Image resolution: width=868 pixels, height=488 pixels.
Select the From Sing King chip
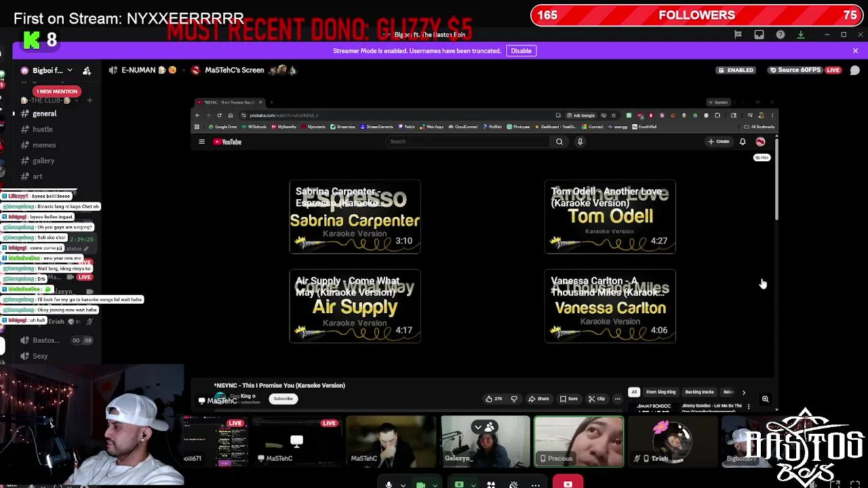(660, 392)
